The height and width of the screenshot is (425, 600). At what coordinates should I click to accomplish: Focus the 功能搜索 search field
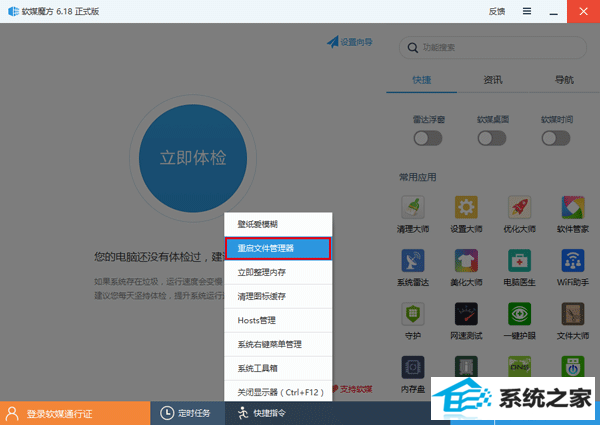(x=493, y=48)
